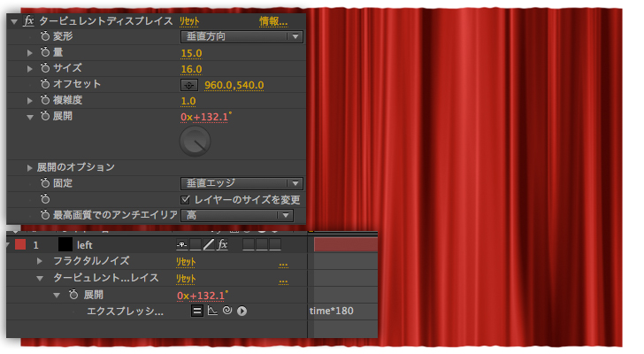Viewport: 644px width, 354px height.
Task: Open the 固定 dropdown showing 垂直エッジ
Action: click(x=241, y=183)
